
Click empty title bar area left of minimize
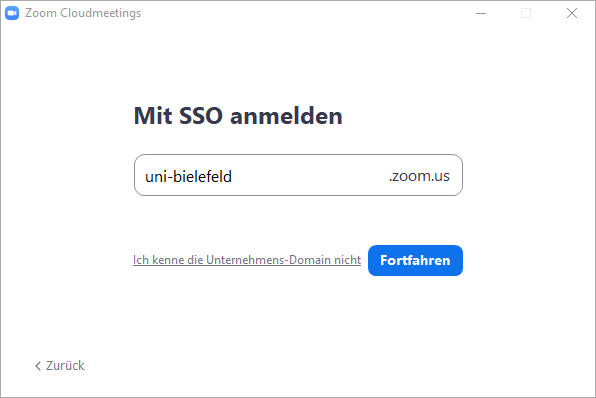[304, 13]
